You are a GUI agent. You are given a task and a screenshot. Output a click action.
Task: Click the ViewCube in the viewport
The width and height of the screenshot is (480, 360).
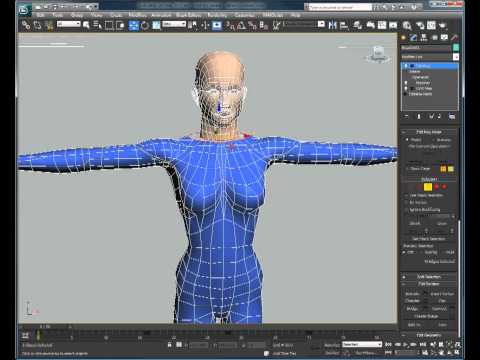[x=378, y=55]
